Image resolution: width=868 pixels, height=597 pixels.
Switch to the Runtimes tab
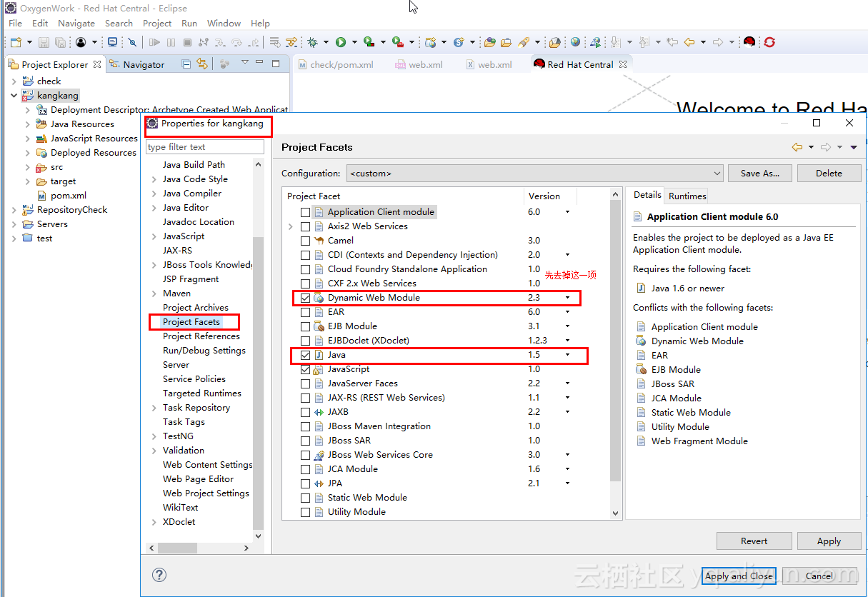click(687, 196)
